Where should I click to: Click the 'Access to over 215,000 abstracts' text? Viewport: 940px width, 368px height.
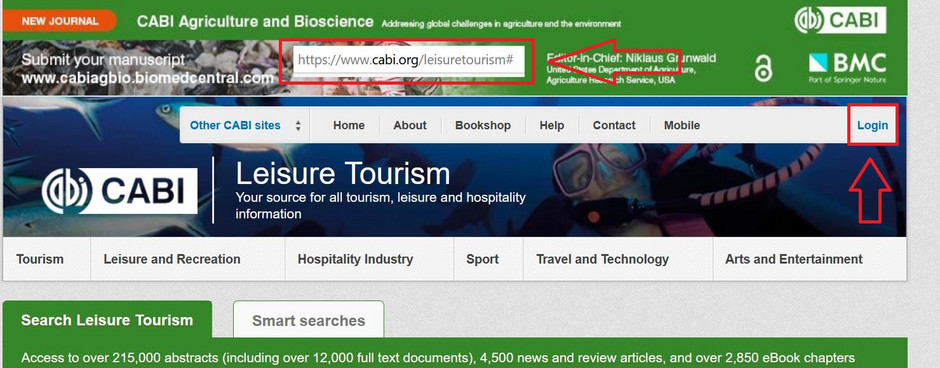coord(438,359)
